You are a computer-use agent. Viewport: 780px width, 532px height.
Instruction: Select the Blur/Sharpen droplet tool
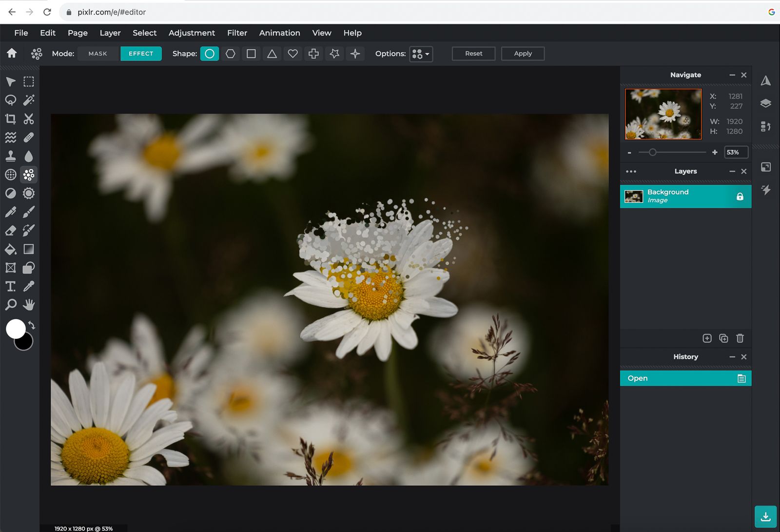click(x=29, y=156)
